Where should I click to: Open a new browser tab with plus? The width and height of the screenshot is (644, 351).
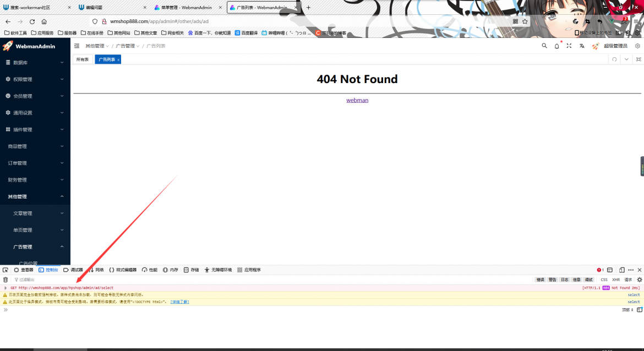[308, 7]
